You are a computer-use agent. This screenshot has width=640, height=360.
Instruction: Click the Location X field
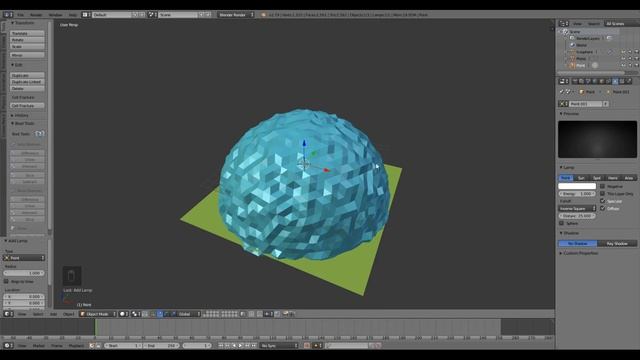pos(24,297)
